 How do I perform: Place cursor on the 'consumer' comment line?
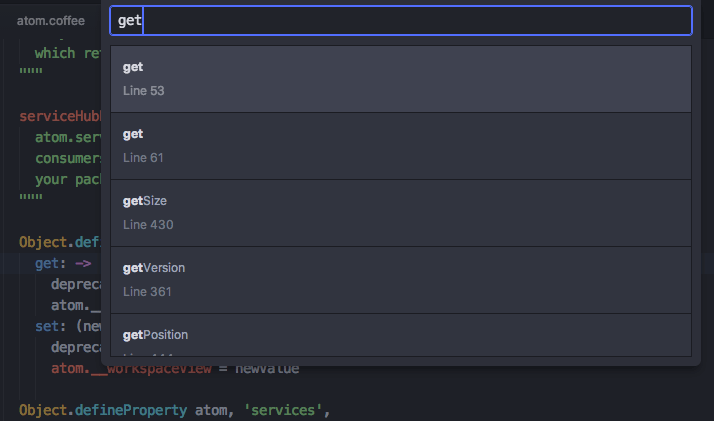point(68,158)
